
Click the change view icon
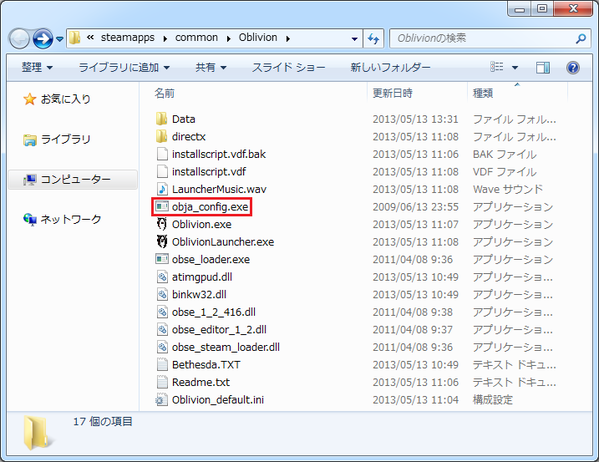pos(497,67)
